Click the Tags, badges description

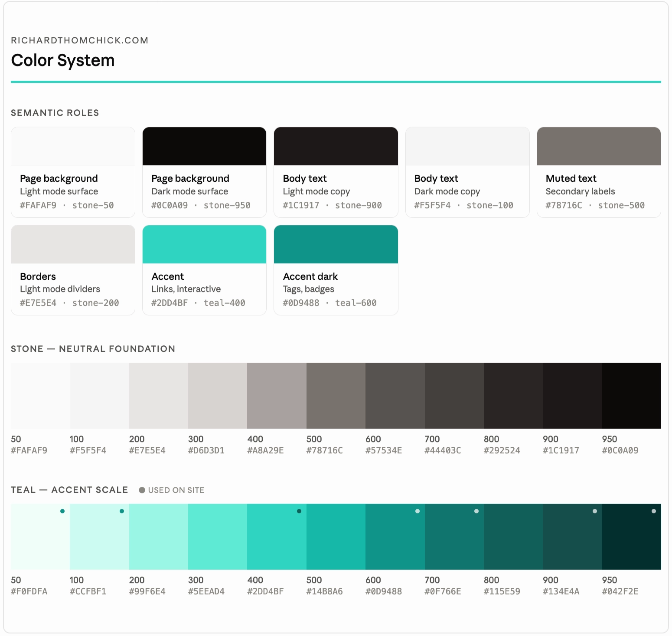[309, 289]
